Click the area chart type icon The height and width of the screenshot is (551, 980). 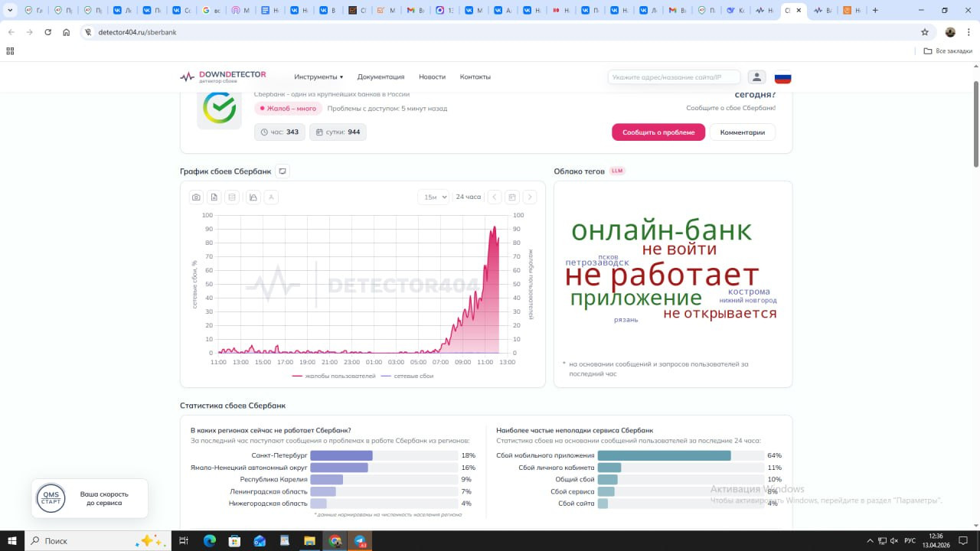(x=253, y=197)
